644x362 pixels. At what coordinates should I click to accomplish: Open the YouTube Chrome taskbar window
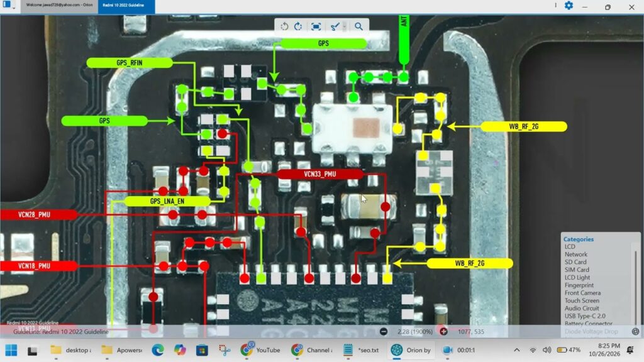click(x=260, y=350)
